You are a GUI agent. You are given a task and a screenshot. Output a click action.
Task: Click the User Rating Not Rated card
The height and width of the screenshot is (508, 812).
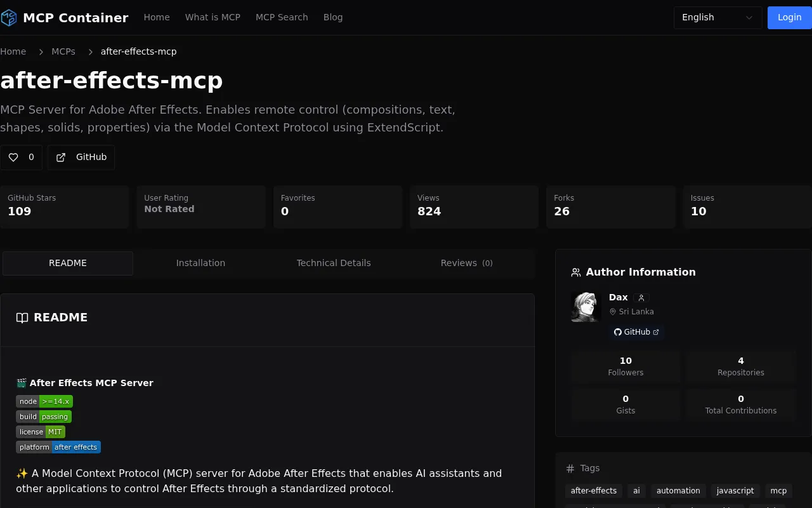[201, 207]
